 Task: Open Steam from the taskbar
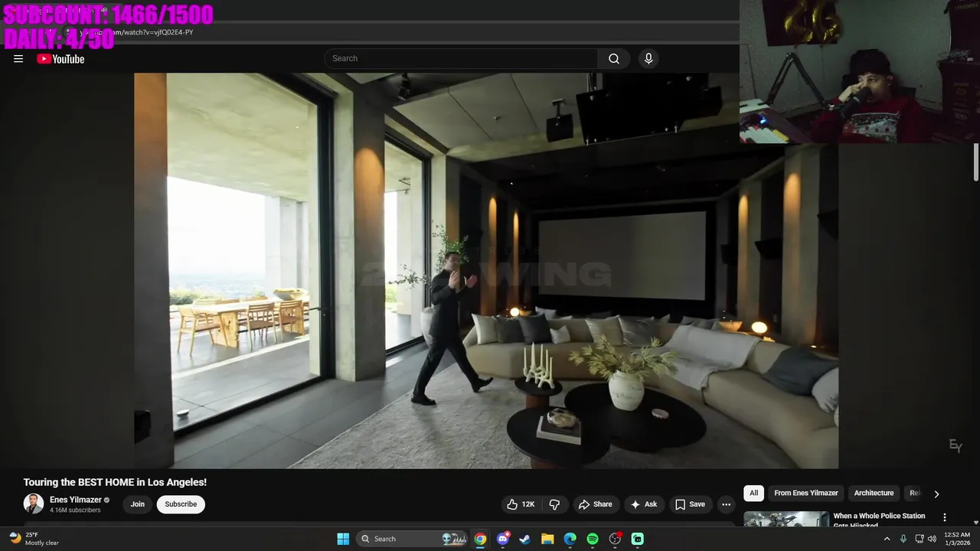click(525, 539)
